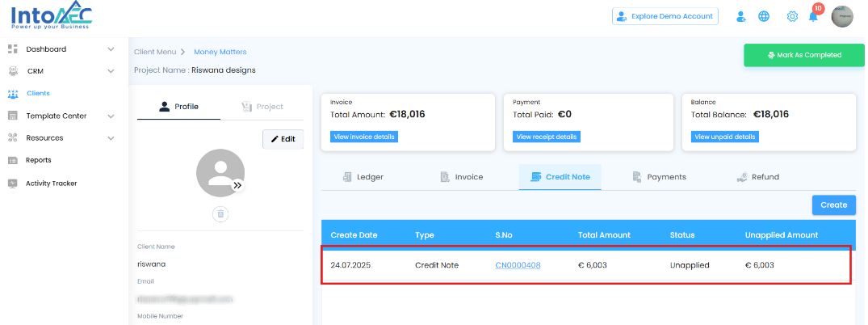Switch to the Ledger tab
The image size is (868, 325).
(x=363, y=177)
